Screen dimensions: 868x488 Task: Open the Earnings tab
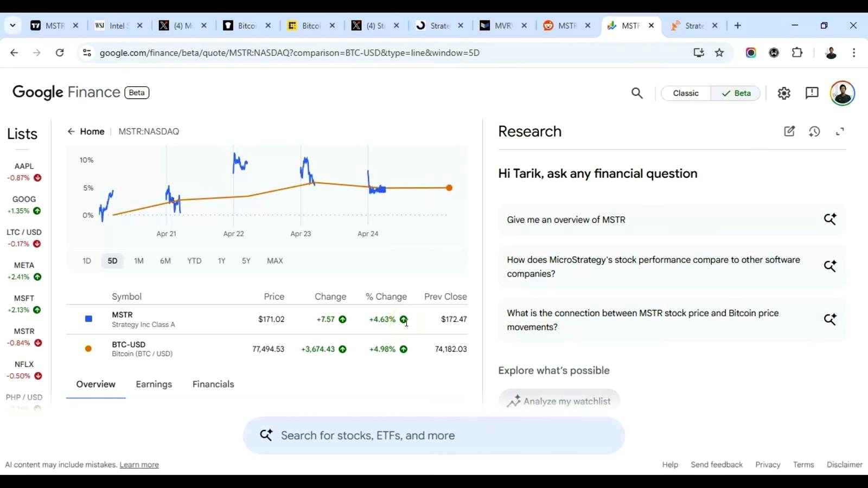tap(154, 384)
